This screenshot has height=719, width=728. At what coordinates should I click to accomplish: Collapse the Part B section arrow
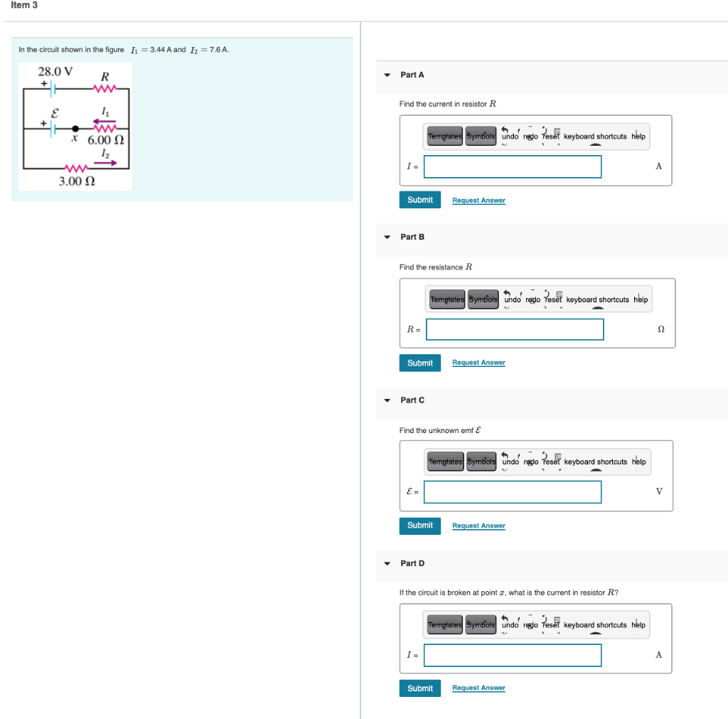(x=387, y=237)
